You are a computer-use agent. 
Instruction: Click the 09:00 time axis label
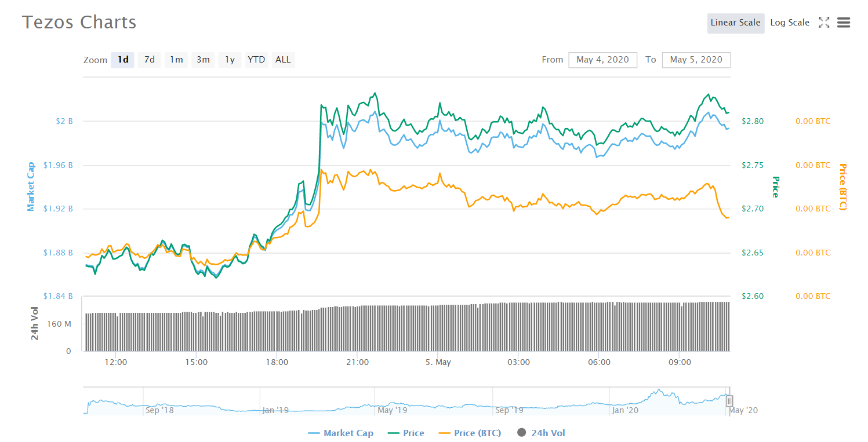coord(680,363)
